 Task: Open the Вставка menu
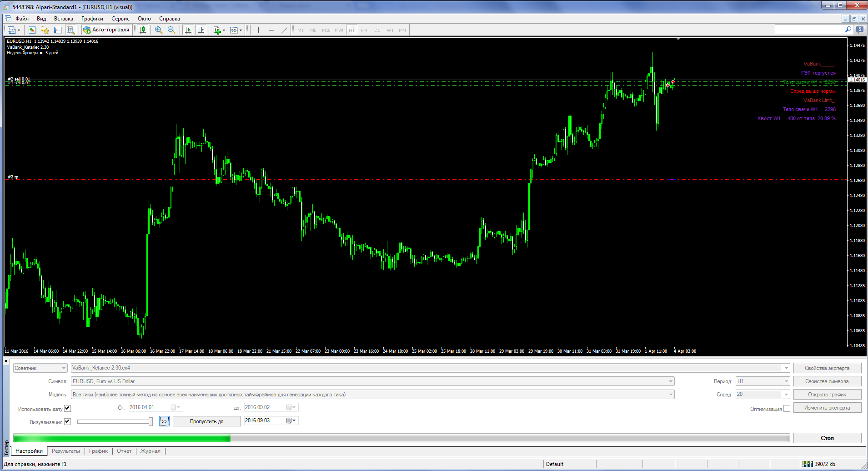64,19
